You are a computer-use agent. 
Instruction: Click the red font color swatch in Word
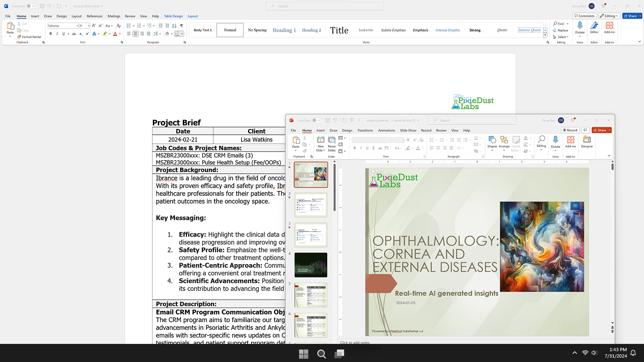(x=115, y=34)
